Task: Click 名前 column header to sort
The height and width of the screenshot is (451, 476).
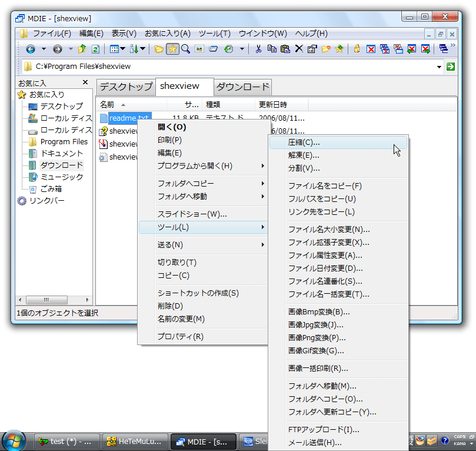Action: (x=131, y=105)
